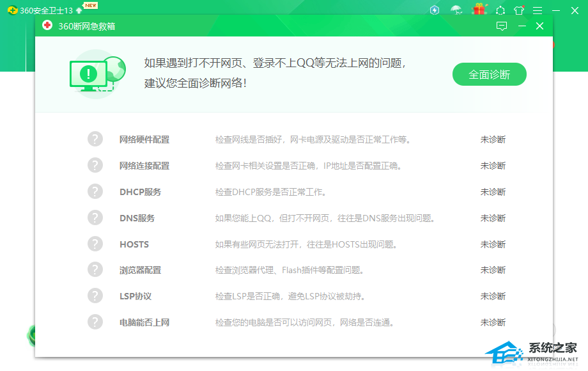Click the lightning bolt hexagon icon
Image resolution: width=588 pixels, height=371 pixels.
435,10
